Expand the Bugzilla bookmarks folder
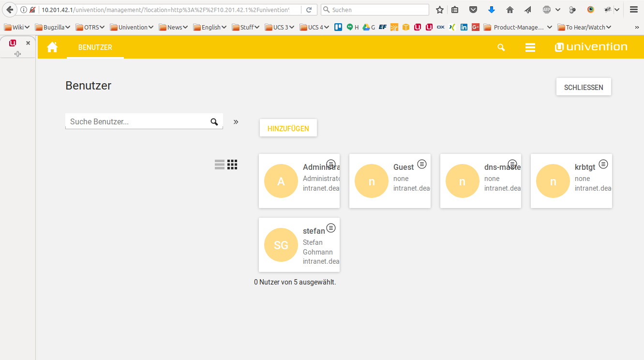The width and height of the screenshot is (644, 360). 53,28
